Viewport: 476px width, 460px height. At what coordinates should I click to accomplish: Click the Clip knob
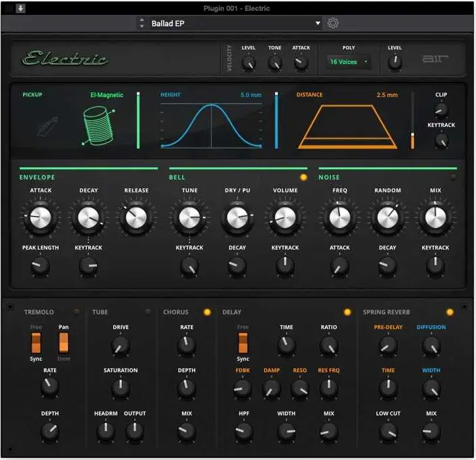point(441,109)
